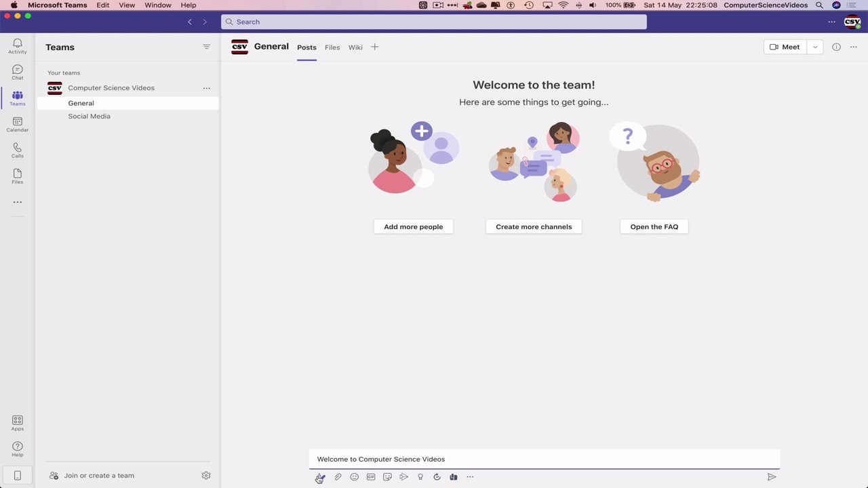Go back with the history arrow
The height and width of the screenshot is (488, 868).
(190, 22)
